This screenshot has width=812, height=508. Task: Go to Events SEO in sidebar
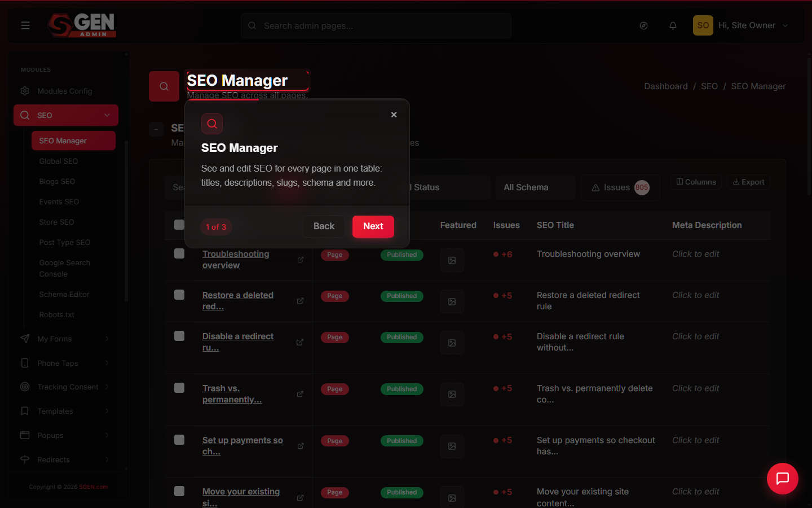click(x=59, y=202)
